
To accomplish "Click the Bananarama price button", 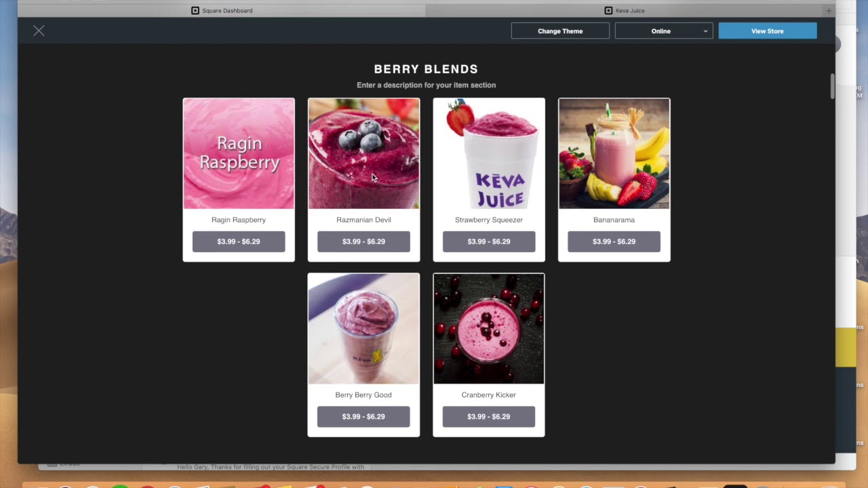I will coord(614,241).
